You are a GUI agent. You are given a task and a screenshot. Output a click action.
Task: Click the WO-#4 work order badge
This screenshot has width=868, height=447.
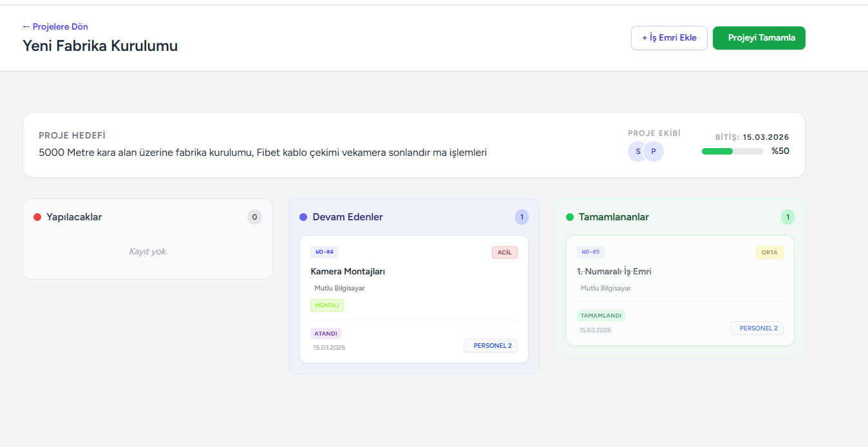[x=325, y=252]
